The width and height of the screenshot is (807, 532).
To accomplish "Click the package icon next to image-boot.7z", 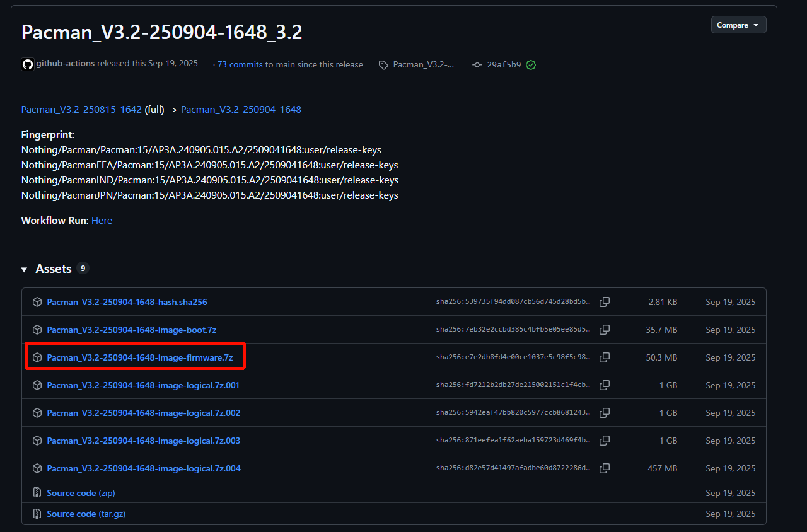I will point(37,330).
